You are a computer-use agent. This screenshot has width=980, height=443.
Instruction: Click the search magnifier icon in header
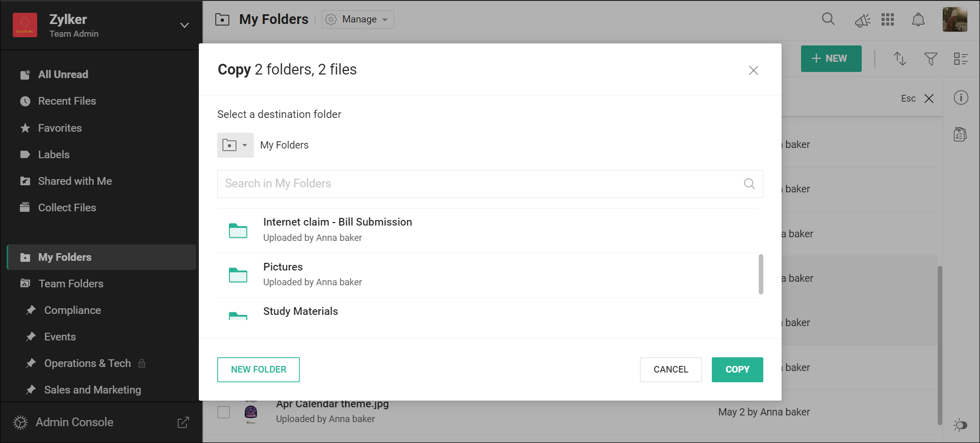pyautogui.click(x=828, y=19)
